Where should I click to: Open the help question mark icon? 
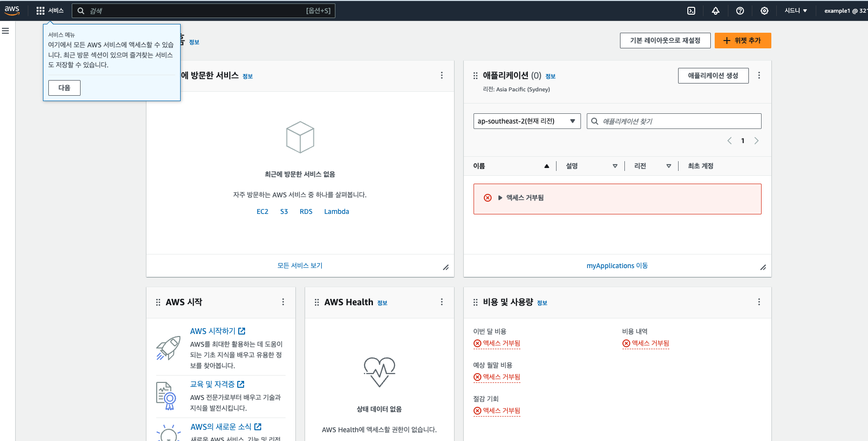point(740,11)
